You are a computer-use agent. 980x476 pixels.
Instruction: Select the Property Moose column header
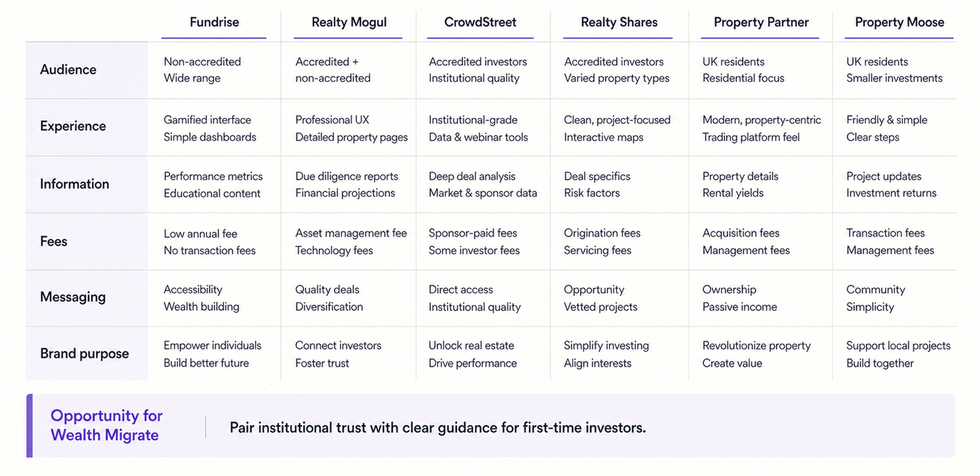point(899,22)
